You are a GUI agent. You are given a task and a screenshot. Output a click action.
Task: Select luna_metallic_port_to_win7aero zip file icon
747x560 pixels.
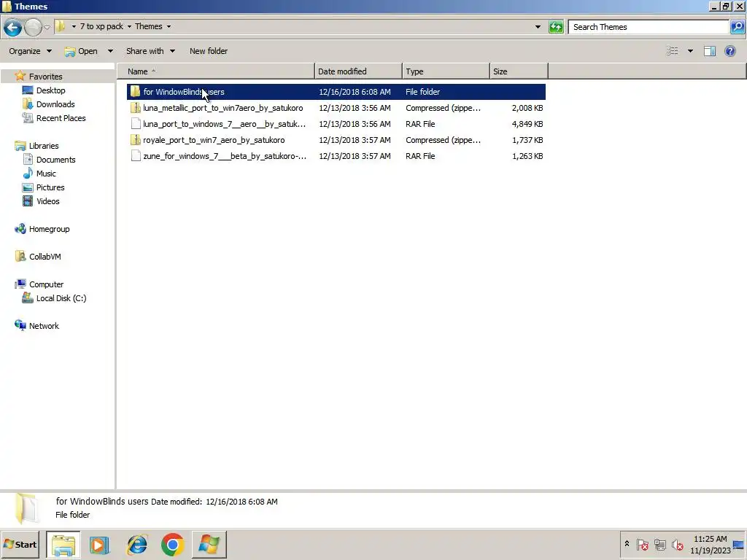pos(135,108)
